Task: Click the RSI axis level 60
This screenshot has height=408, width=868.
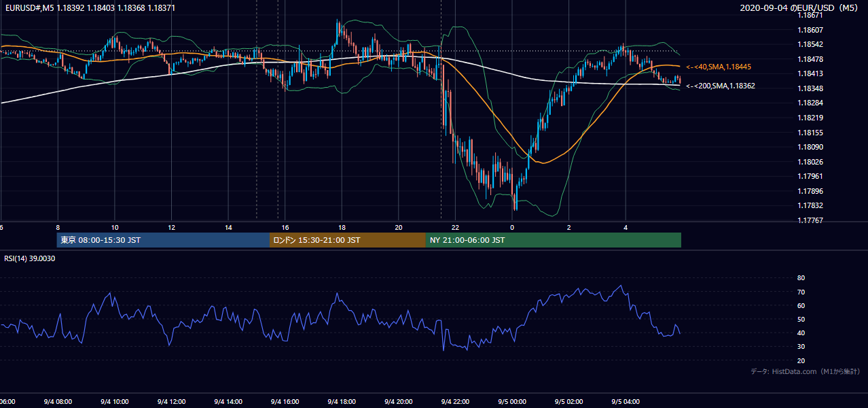Action: tap(801, 305)
